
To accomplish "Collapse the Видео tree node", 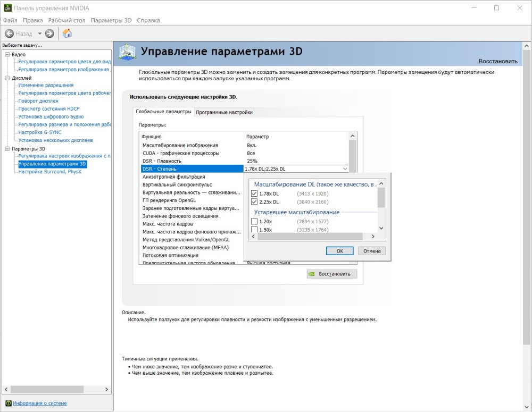I will coord(7,54).
